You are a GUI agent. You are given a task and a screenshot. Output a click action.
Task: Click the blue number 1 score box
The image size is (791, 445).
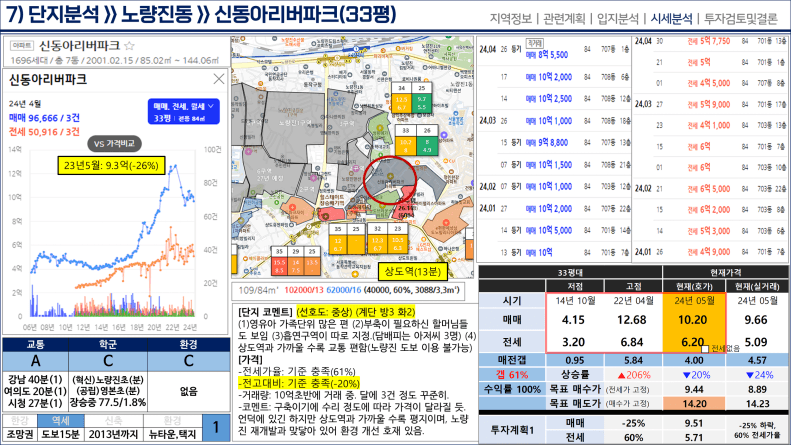coord(215,427)
